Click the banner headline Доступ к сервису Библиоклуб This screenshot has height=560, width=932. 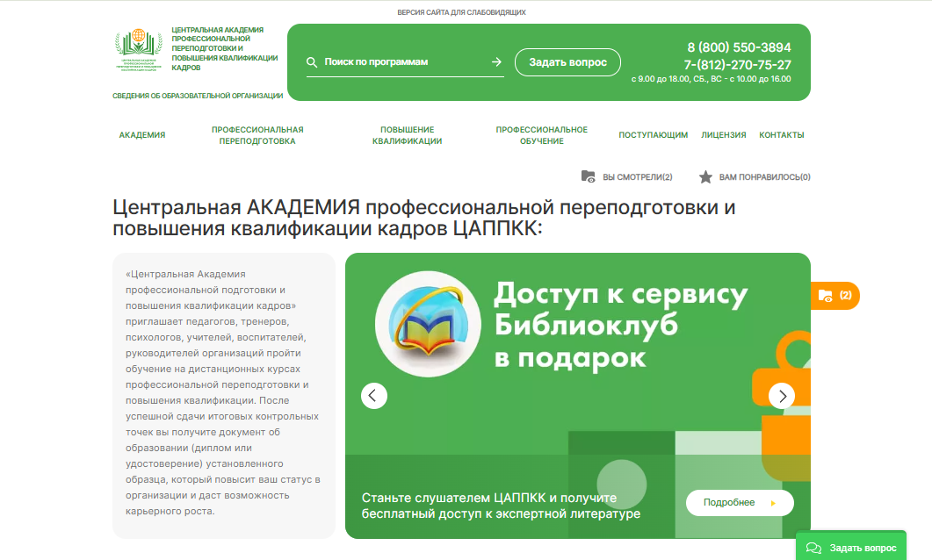point(620,326)
